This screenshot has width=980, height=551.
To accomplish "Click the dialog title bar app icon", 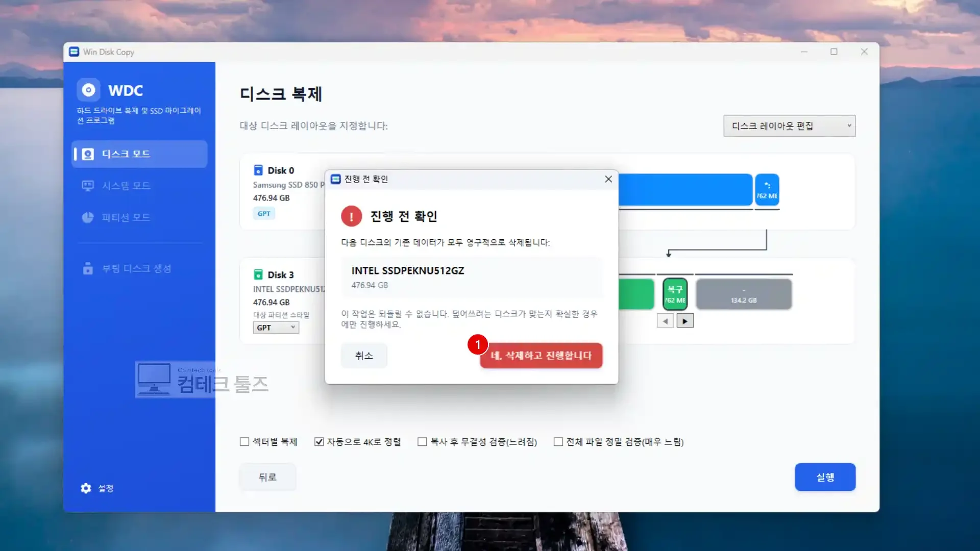I will [x=336, y=179].
